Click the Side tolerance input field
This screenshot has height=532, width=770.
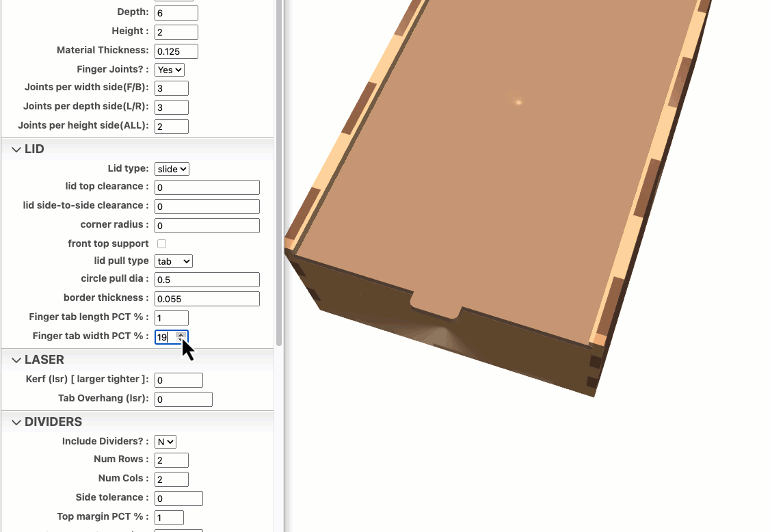tap(178, 498)
